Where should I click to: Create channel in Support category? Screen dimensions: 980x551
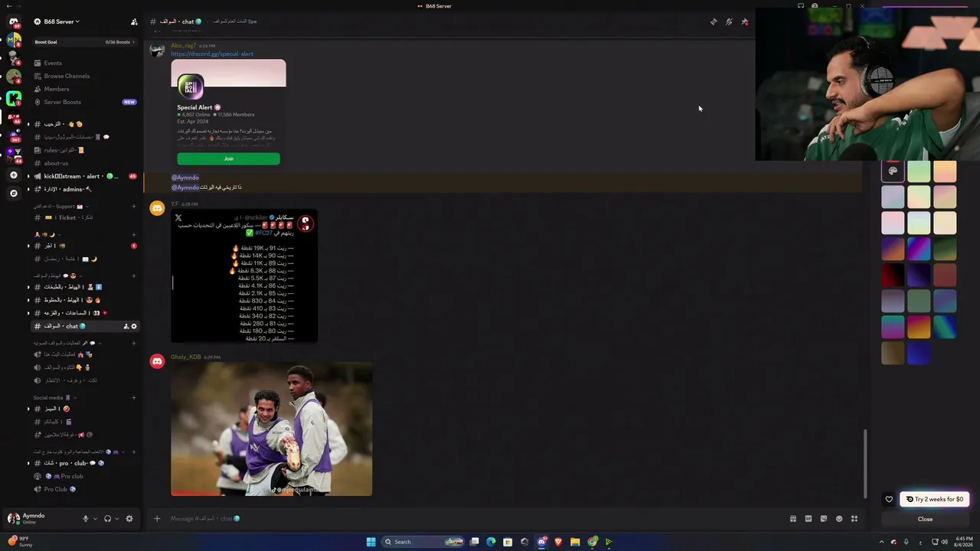(134, 206)
